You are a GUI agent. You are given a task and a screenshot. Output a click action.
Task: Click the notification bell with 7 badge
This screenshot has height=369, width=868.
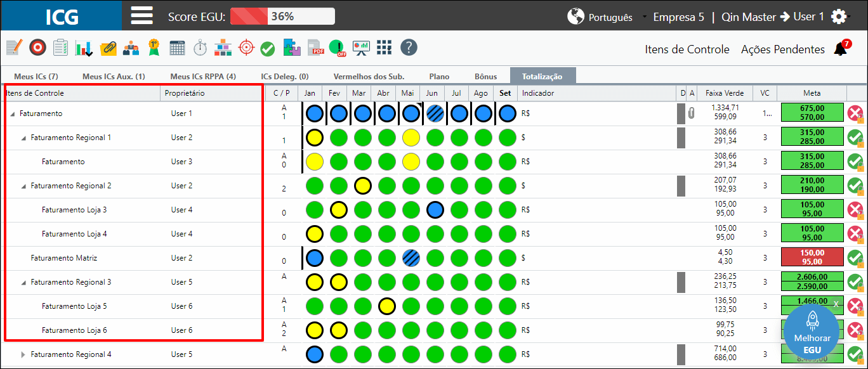842,48
